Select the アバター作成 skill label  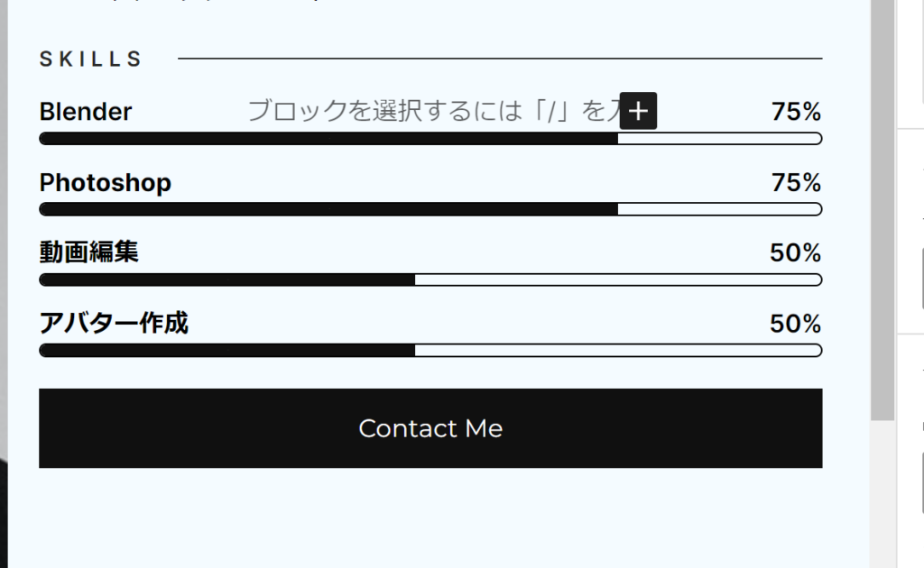[114, 323]
